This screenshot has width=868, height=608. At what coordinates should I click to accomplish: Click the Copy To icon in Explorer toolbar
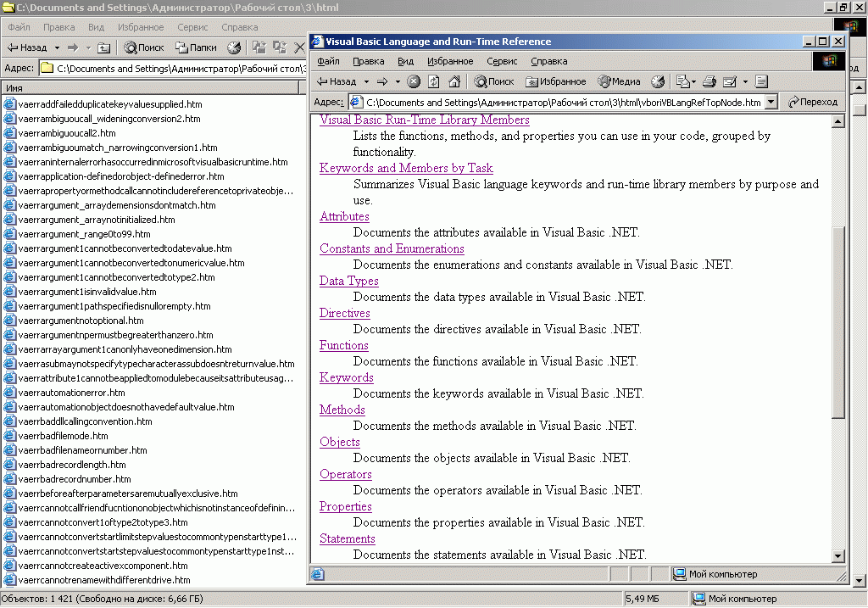pos(280,47)
